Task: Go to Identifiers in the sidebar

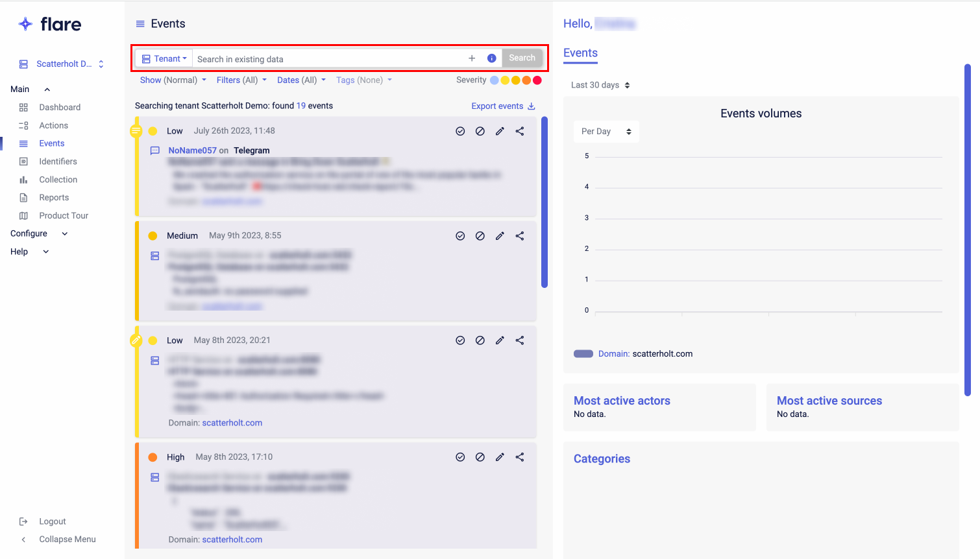Action: coord(58,161)
